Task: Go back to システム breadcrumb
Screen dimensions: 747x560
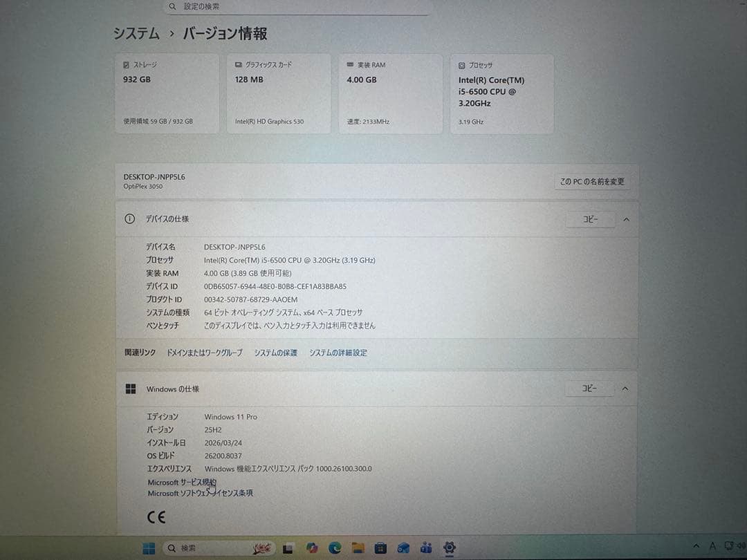Action: pos(136,33)
